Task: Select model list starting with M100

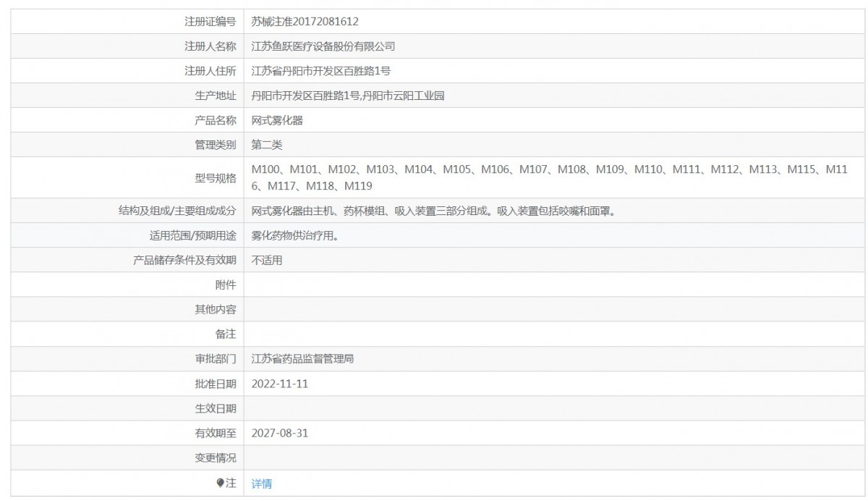Action: pyautogui.click(x=549, y=177)
